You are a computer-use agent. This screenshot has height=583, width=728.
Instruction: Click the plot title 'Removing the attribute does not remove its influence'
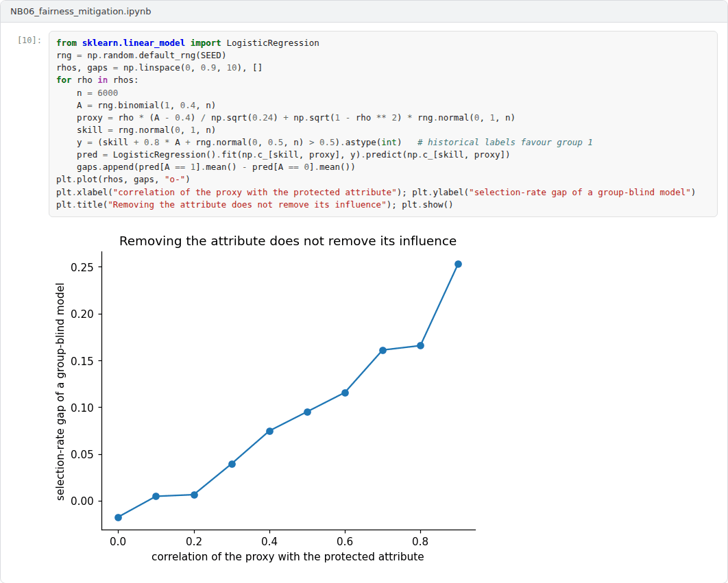pyautogui.click(x=288, y=241)
